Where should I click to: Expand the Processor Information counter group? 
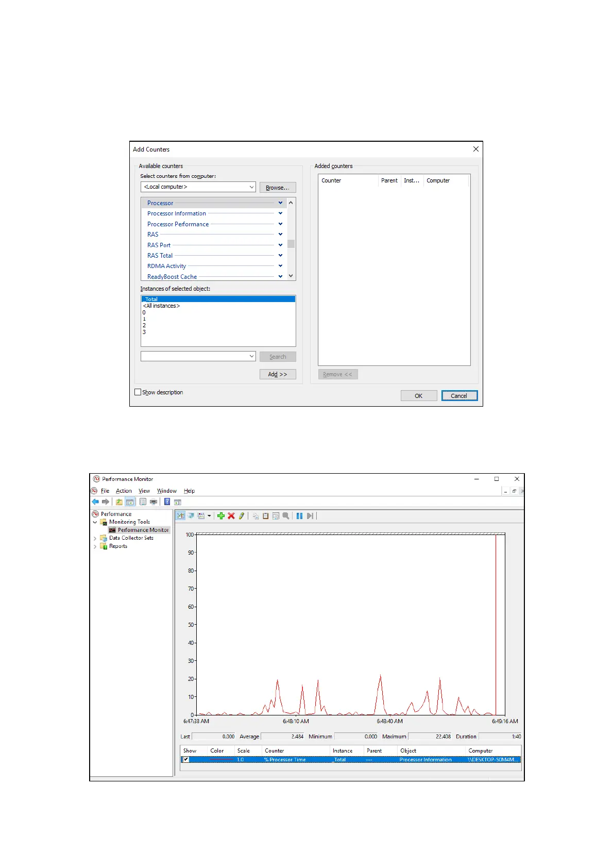280,213
